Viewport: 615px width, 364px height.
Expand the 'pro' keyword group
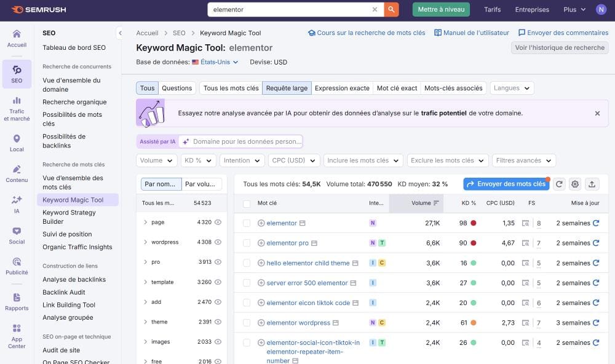point(146,262)
